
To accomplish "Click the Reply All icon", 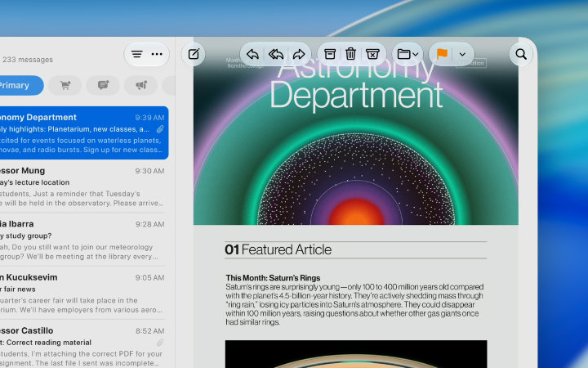I will 276,54.
